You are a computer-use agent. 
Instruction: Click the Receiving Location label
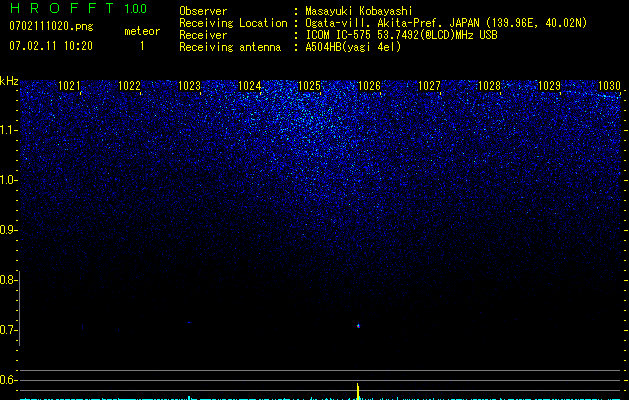233,23
